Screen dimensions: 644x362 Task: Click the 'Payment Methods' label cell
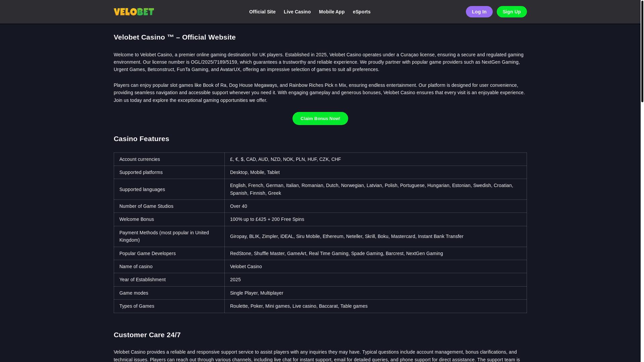[x=169, y=236]
